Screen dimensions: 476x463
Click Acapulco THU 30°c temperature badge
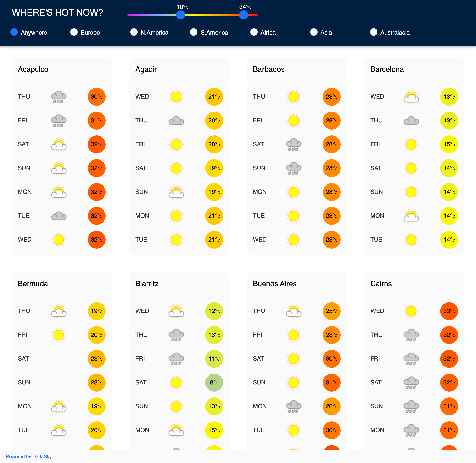(x=97, y=97)
